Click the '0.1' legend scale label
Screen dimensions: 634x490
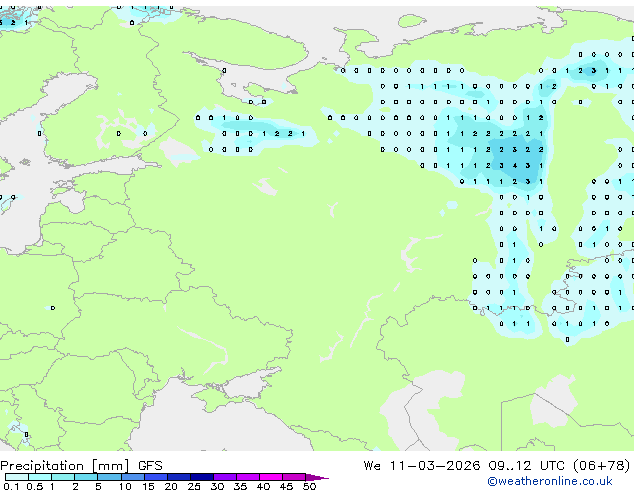click(11, 486)
